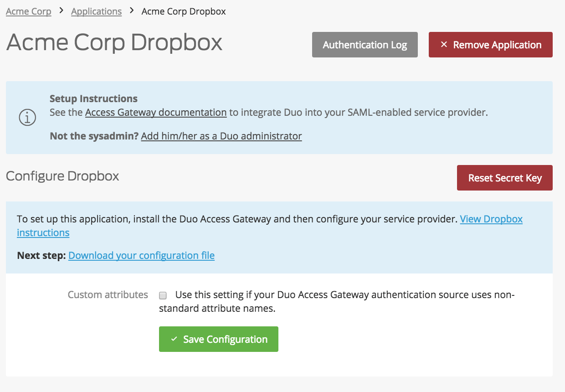Click the Custom attributes field label
Viewport: 565px width, 392px height.
click(108, 294)
